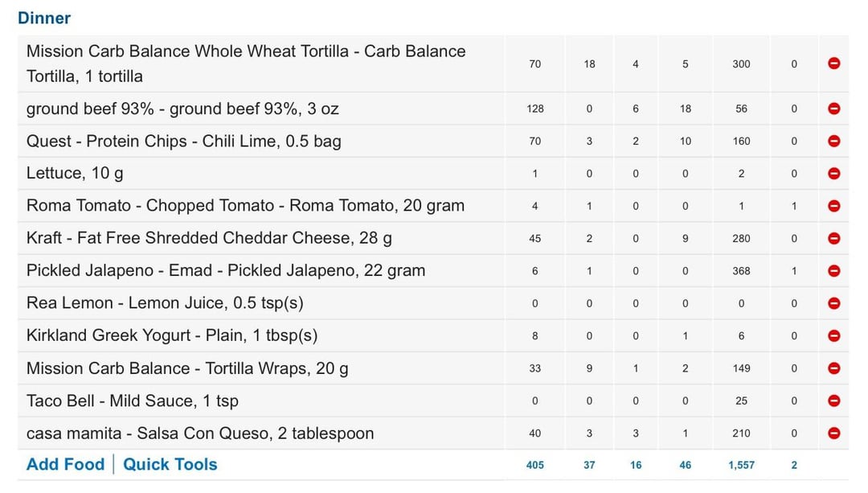Viewport: 868px width, 493px height.
Task: Delete the Lettuce 10 g entry
Action: (x=833, y=174)
